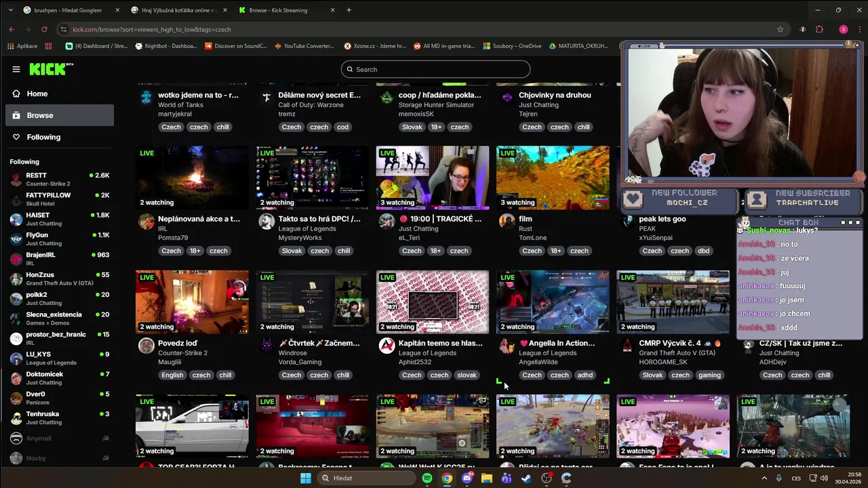Bookmark this page with star icon

click(x=780, y=29)
